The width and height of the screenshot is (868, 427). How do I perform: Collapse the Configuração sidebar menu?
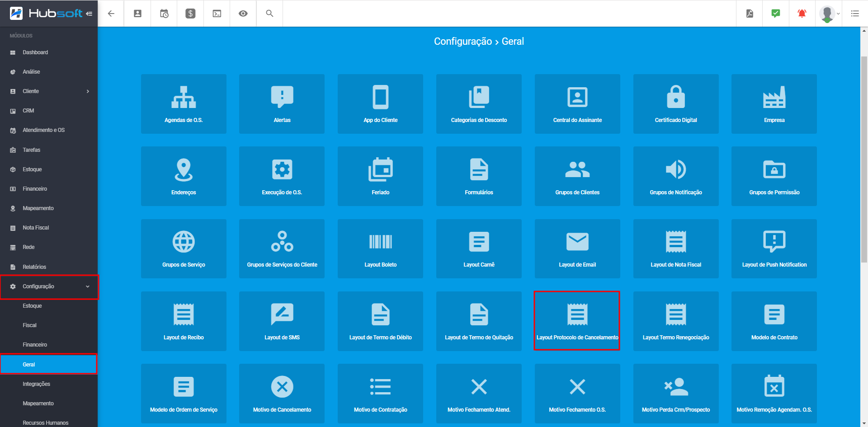point(49,286)
